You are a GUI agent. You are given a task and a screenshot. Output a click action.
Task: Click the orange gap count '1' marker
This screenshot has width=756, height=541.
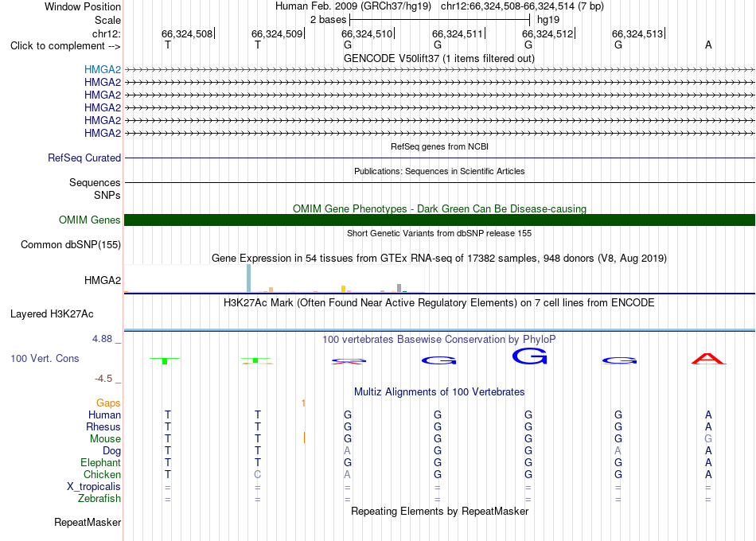click(303, 403)
